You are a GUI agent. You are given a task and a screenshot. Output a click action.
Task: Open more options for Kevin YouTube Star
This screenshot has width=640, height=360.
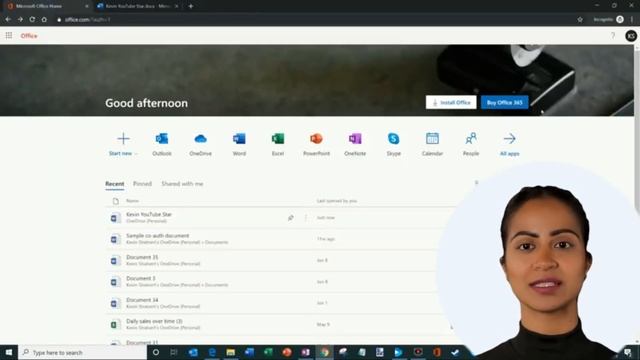[x=306, y=218]
